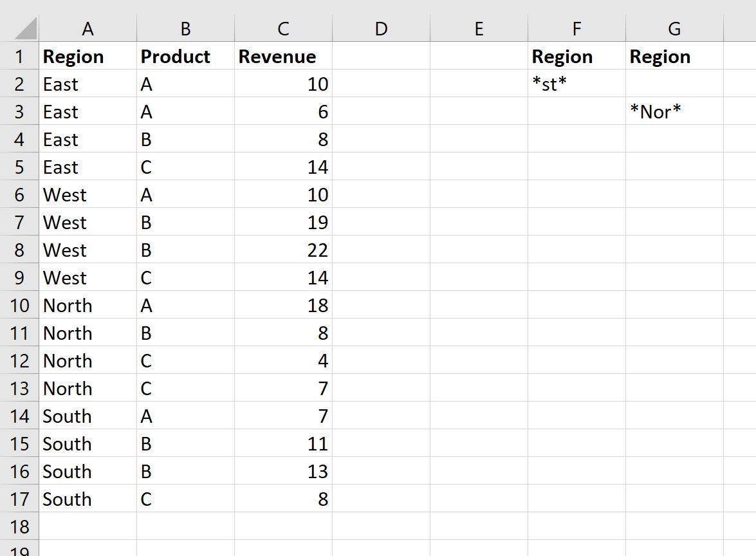The width and height of the screenshot is (756, 556).
Task: Select column G header
Action: point(674,28)
